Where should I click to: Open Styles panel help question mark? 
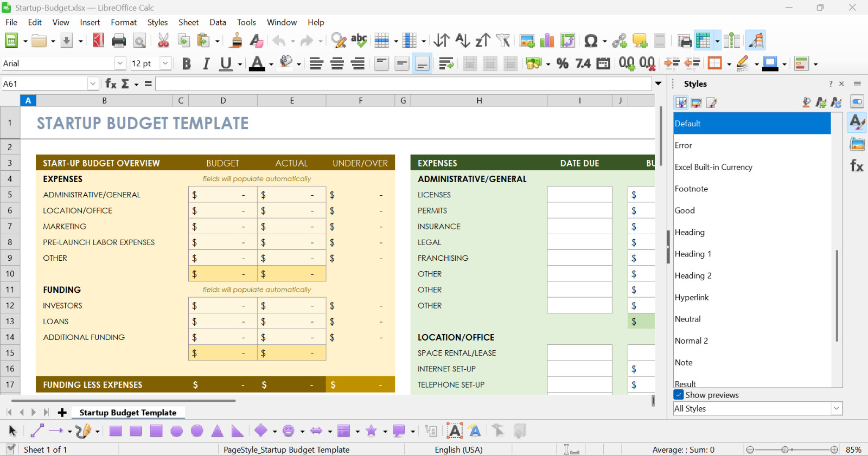[x=831, y=84]
